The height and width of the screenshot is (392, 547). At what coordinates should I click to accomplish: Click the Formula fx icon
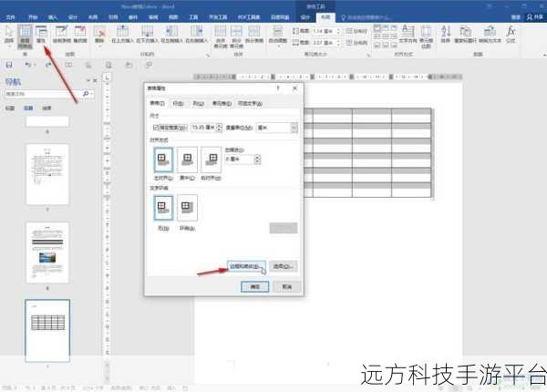tap(511, 34)
